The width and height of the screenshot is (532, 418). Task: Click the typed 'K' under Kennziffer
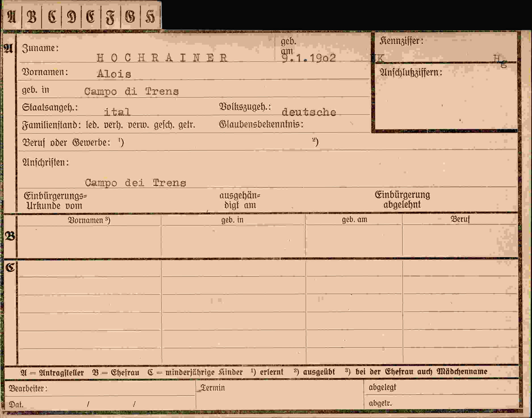pos(380,58)
